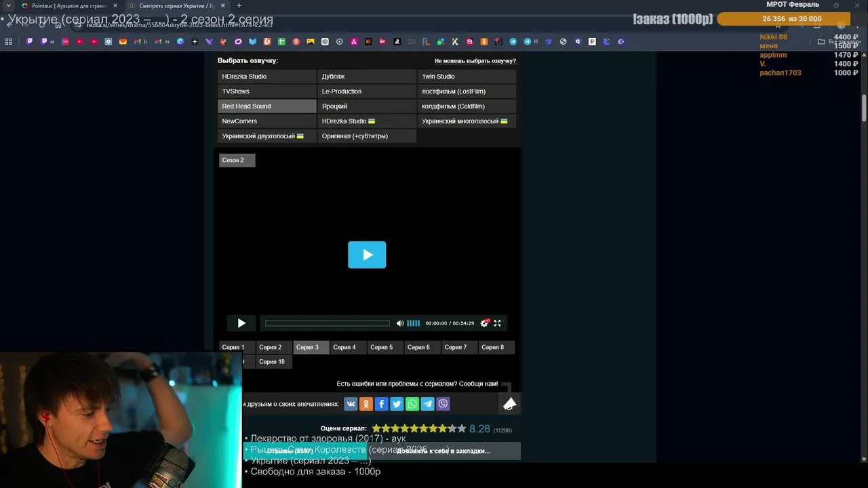Select the лостфильм (LostFilm) voiceover
The width and height of the screenshot is (868, 488).
(467, 91)
